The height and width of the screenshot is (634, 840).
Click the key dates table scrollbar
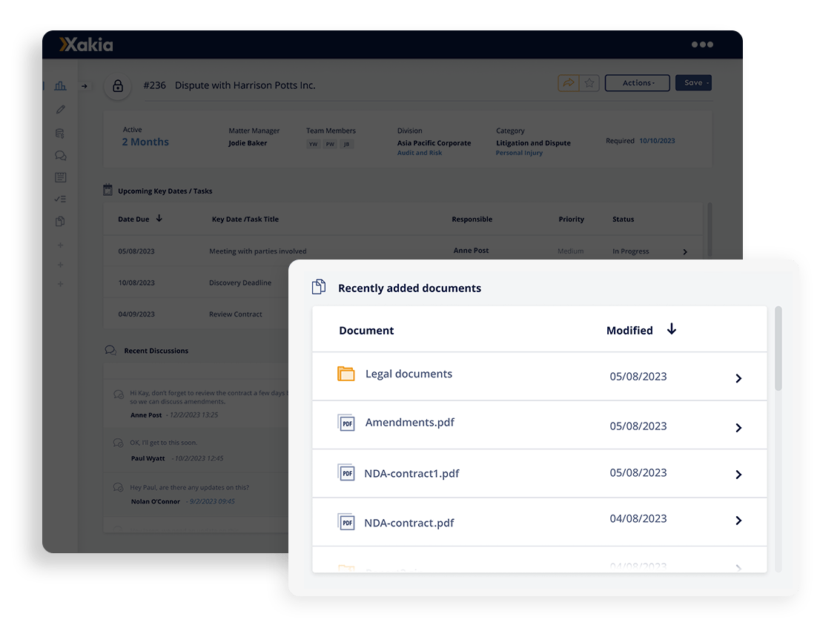pos(710,229)
